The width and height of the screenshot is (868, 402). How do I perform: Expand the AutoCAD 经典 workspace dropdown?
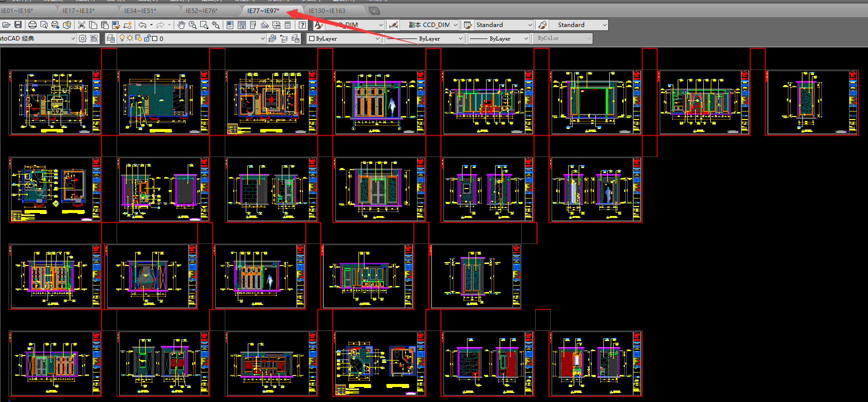pos(73,38)
